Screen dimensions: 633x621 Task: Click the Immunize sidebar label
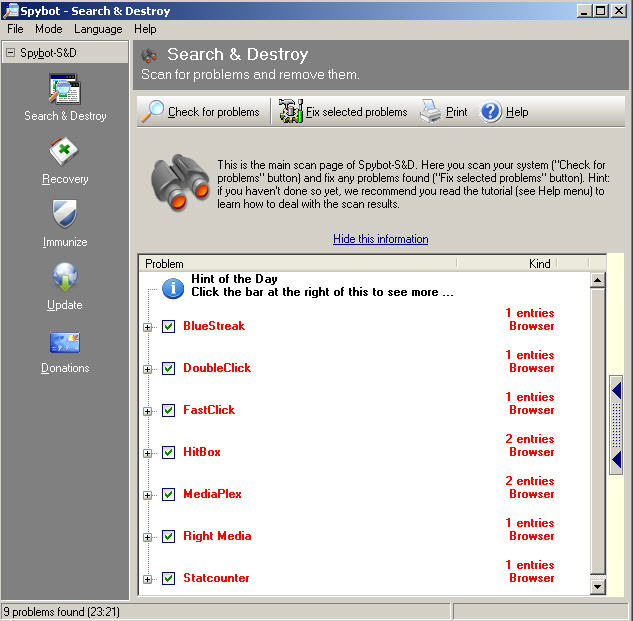tap(65, 242)
